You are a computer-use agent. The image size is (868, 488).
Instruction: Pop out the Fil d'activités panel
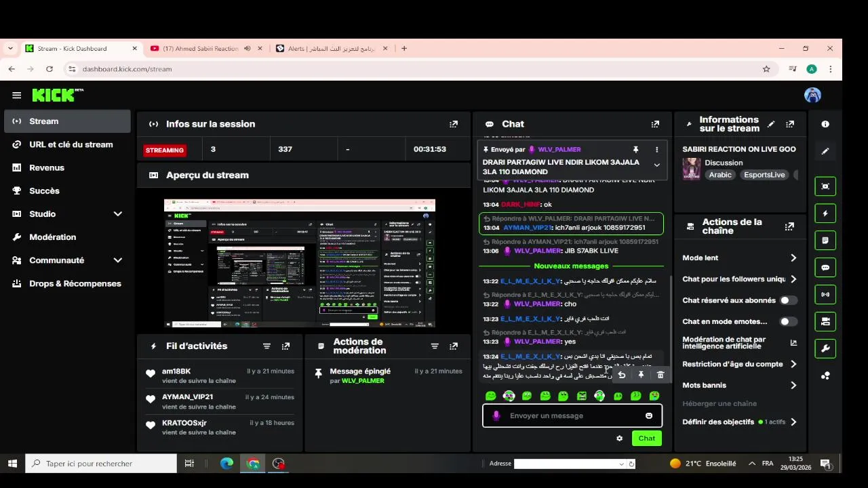(285, 346)
